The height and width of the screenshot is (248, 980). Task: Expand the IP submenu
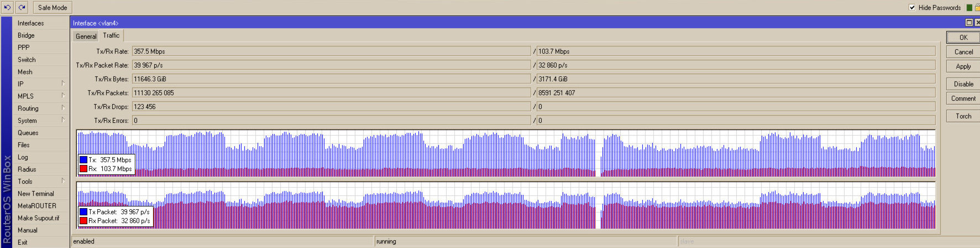tap(41, 84)
